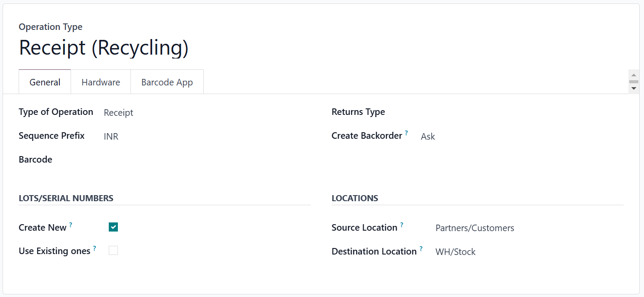
Task: Switch to the Barcode App tab
Action: point(167,82)
